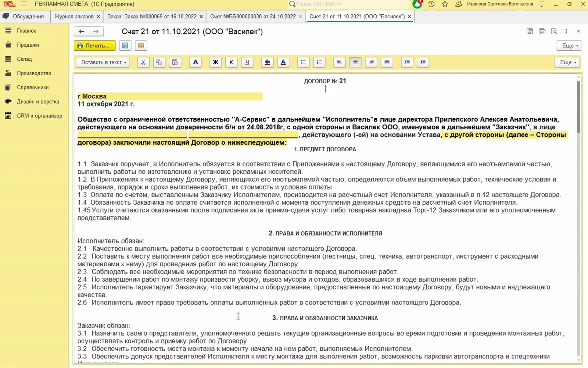Go back with the left arrow button
Screen dimensions: 588x368
(82, 32)
